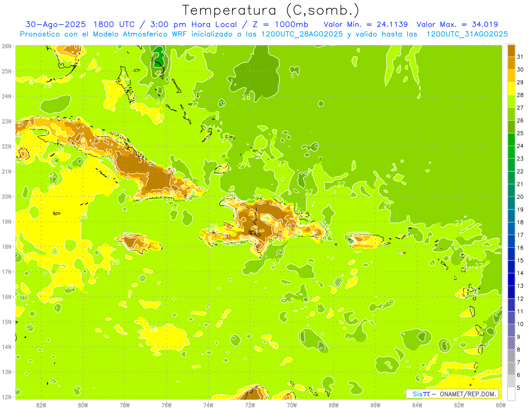Click the "15N" latitude axis label

pos(7,321)
